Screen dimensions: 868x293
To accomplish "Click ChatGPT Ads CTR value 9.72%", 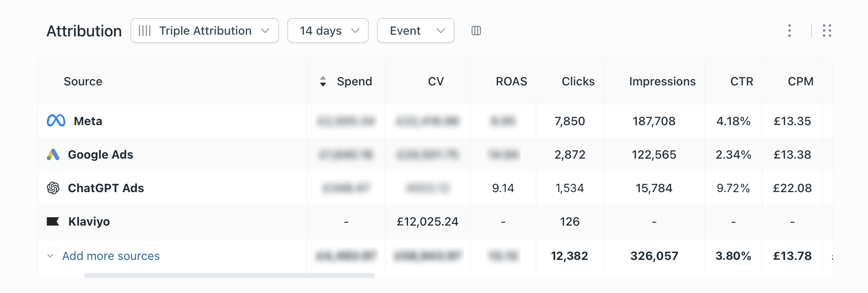I will pyautogui.click(x=733, y=188).
